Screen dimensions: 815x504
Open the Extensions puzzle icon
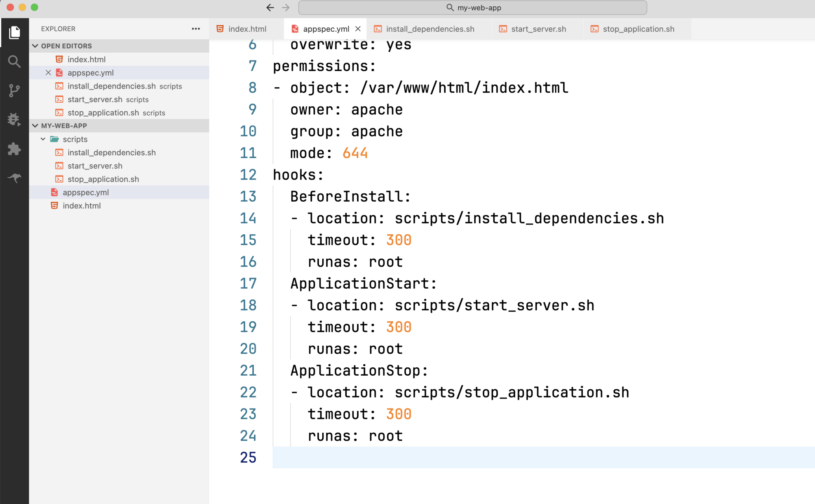[14, 149]
